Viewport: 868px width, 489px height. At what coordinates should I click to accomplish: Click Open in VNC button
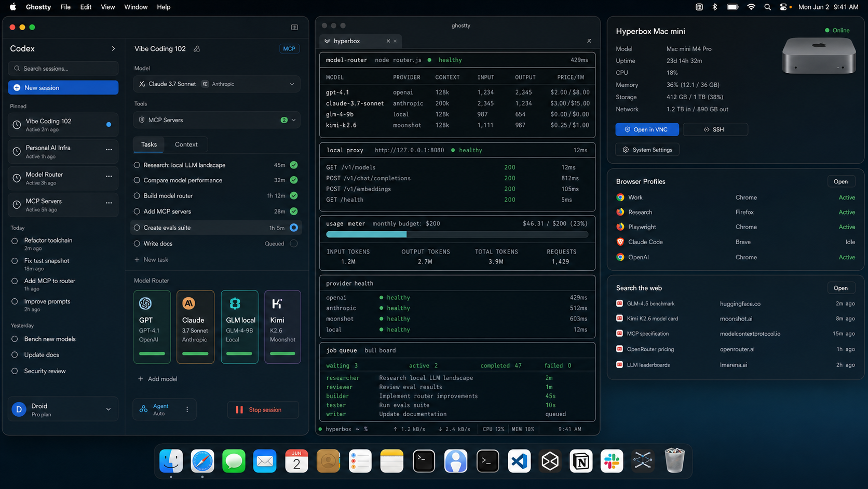tap(647, 129)
